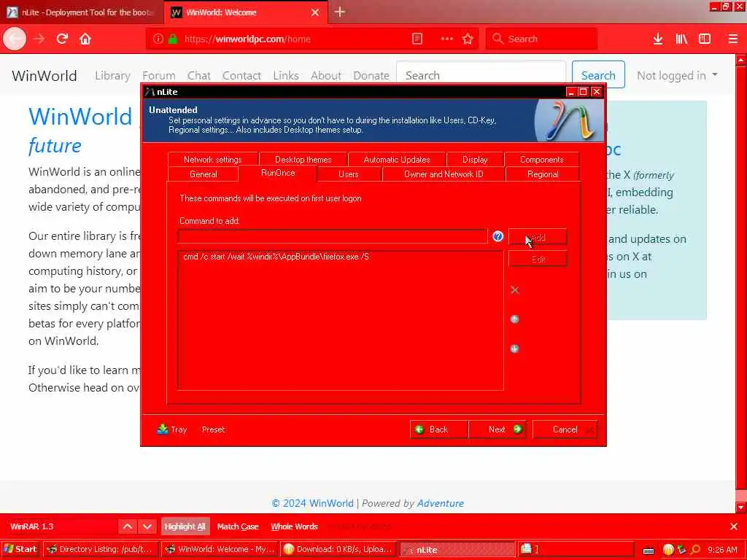This screenshot has height=560, width=747.
Task: Click the Next button in nLite
Action: pos(498,429)
